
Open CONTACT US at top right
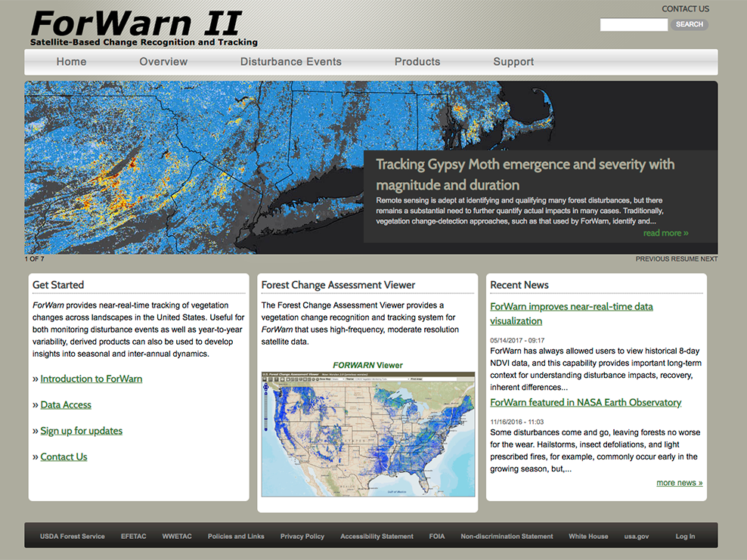(x=685, y=8)
